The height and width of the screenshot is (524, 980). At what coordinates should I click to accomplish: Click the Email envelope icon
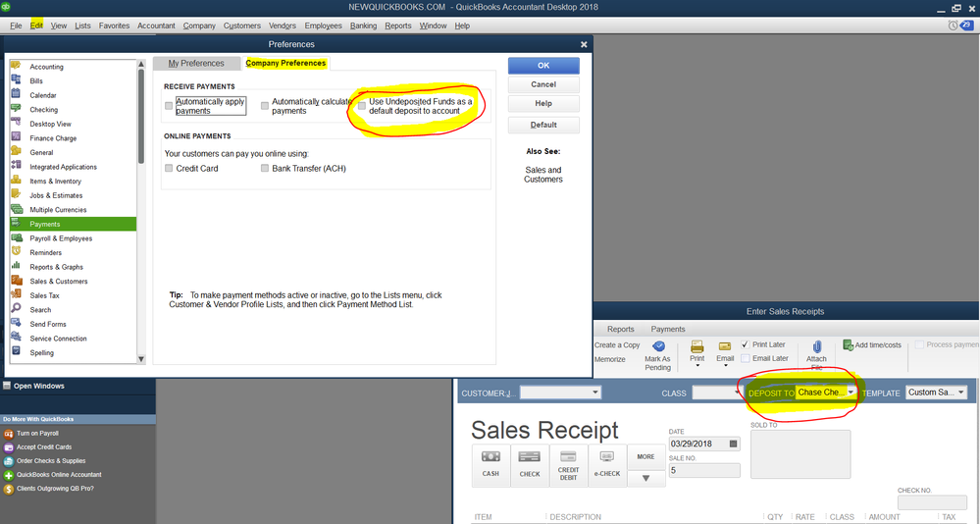pyautogui.click(x=724, y=346)
